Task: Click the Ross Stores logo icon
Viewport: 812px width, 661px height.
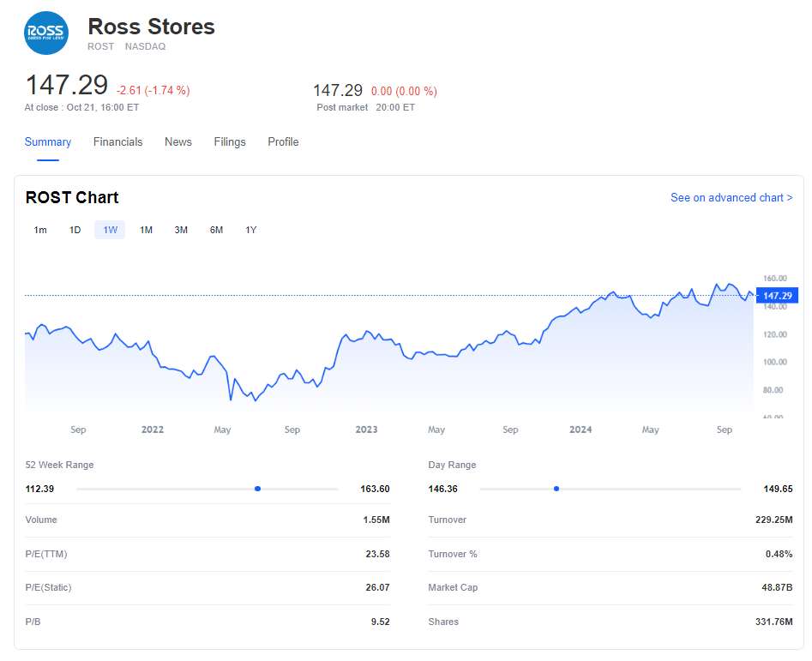Action: point(46,33)
